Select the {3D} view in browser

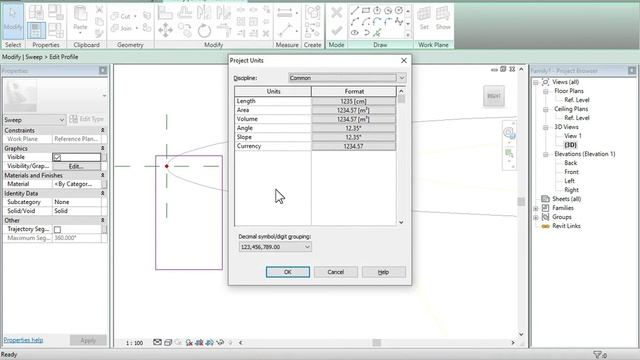coord(570,145)
